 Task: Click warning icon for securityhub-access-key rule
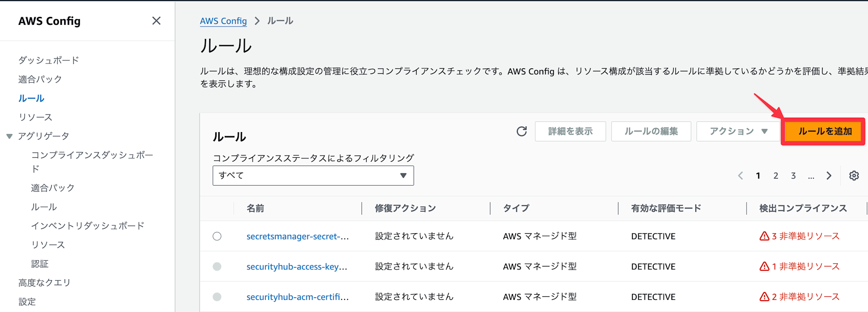pyautogui.click(x=764, y=267)
